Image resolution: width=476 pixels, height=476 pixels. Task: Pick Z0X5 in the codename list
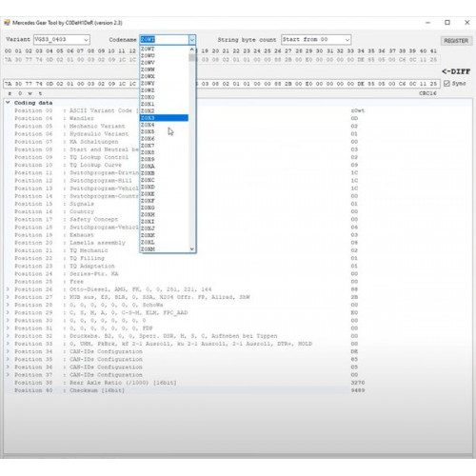click(164, 131)
